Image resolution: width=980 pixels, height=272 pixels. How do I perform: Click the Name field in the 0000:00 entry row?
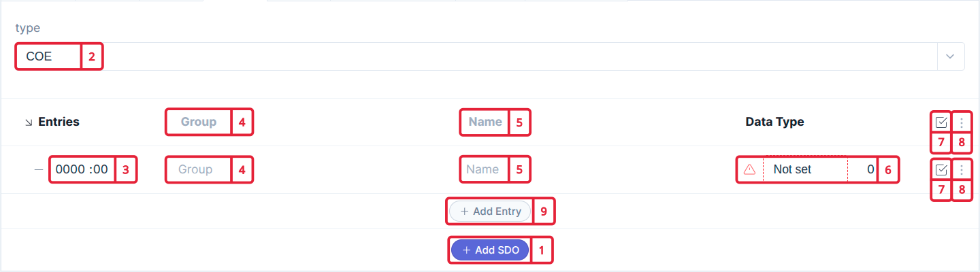point(484,169)
